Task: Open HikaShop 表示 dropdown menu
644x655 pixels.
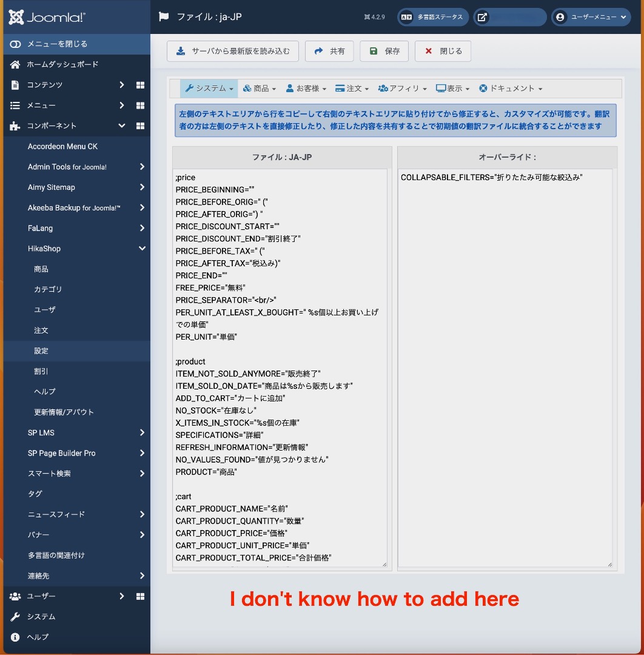Action: pyautogui.click(x=453, y=88)
